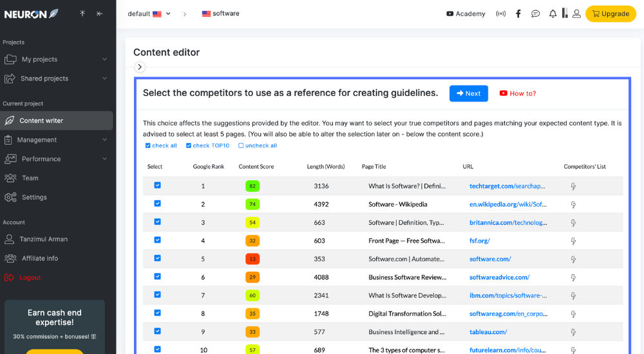Screen dimensions: 644x354
Task: Click the red Logout icon
Action: click(9, 277)
